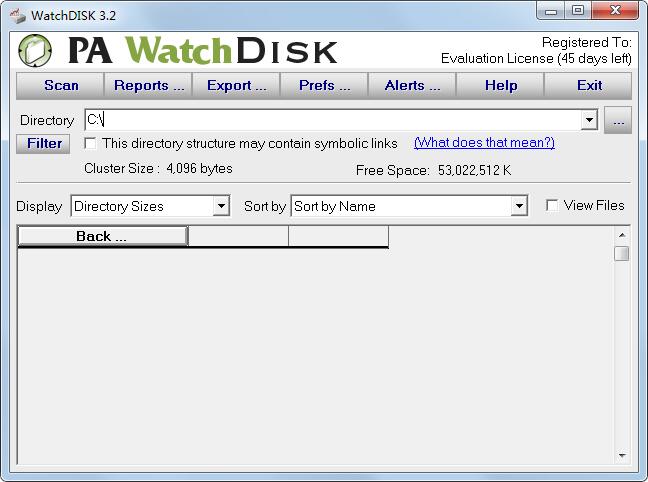The image size is (648, 482).
Task: Open the 'What does that mean?' link
Action: click(484, 143)
